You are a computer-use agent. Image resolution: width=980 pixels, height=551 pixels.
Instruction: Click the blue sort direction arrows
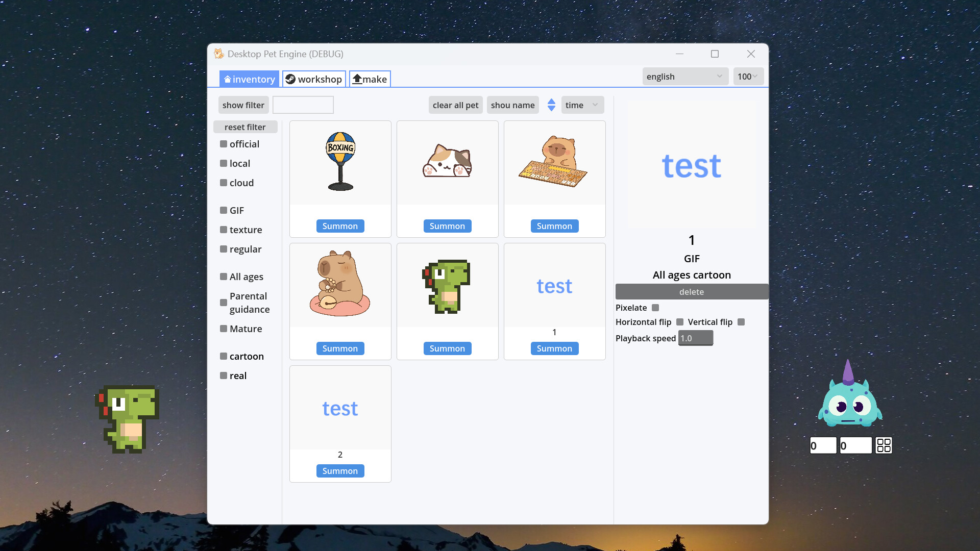(x=551, y=105)
